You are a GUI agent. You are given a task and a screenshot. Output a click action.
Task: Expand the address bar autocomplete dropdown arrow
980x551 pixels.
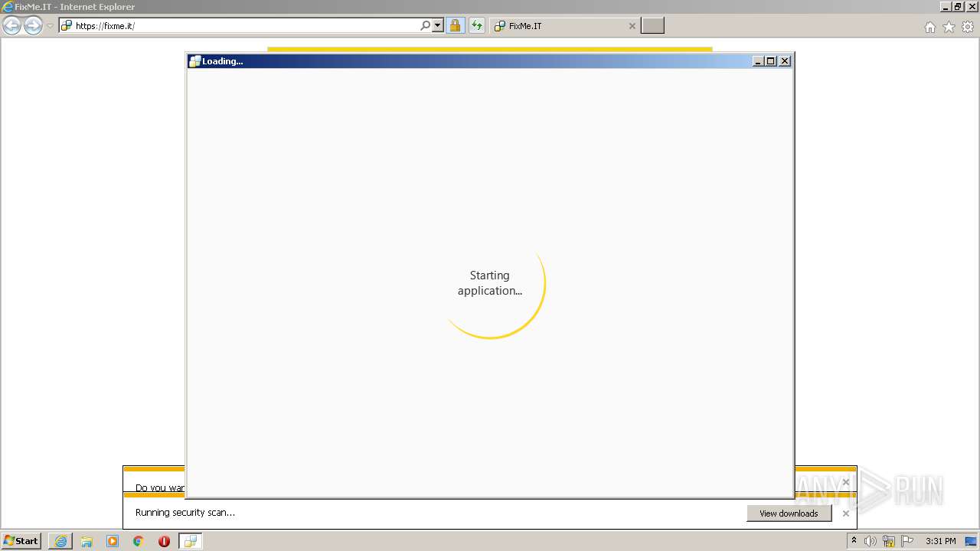click(438, 25)
